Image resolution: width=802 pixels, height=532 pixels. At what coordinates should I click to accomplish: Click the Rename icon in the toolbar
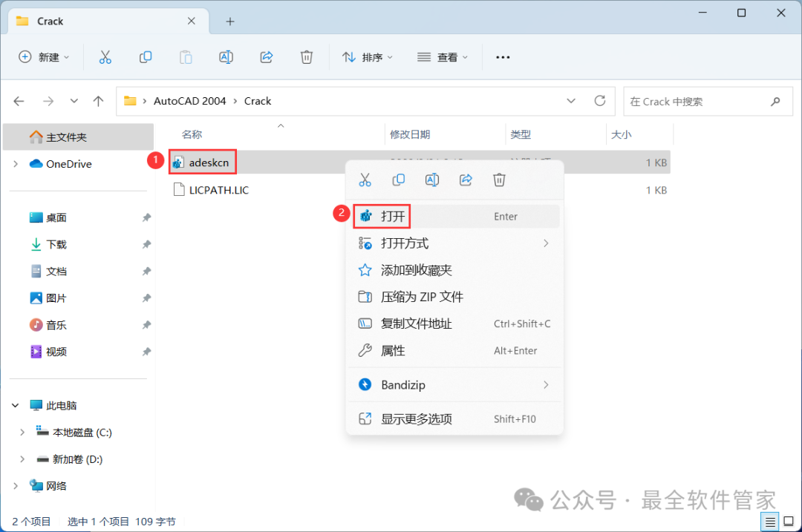tap(226, 57)
